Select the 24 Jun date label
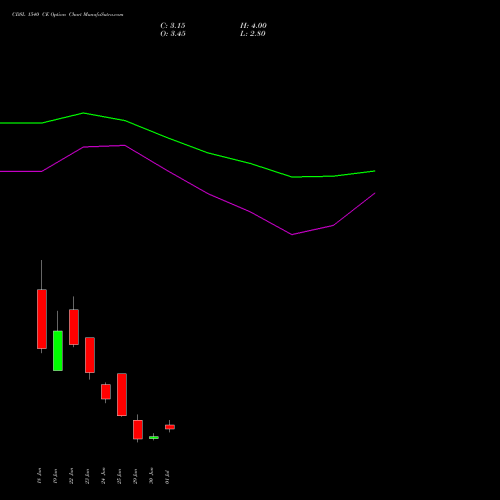Screen dimensions: 500x500 (103, 476)
